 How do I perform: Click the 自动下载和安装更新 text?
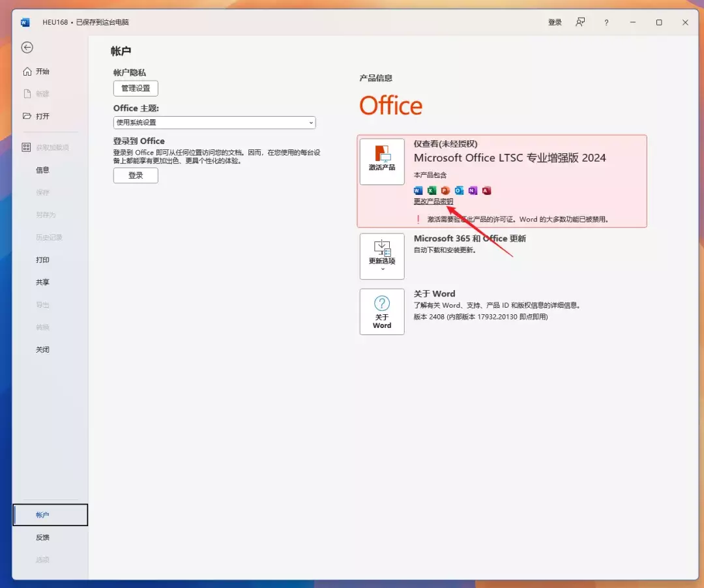click(x=445, y=250)
